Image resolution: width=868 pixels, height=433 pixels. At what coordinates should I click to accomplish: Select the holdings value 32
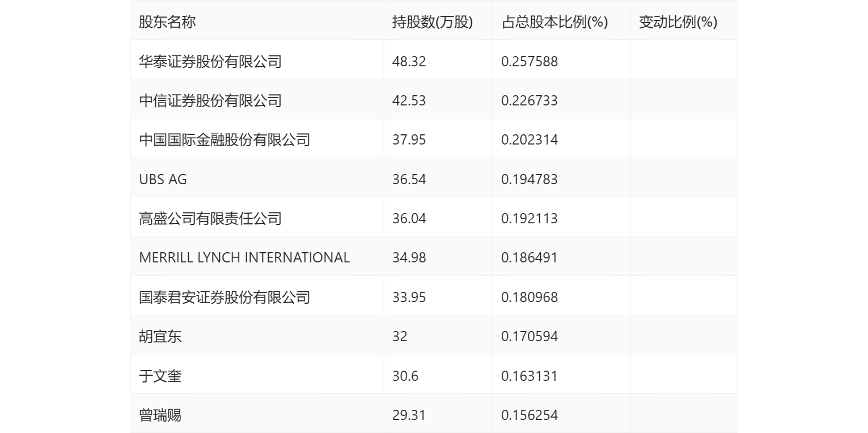[x=400, y=337]
